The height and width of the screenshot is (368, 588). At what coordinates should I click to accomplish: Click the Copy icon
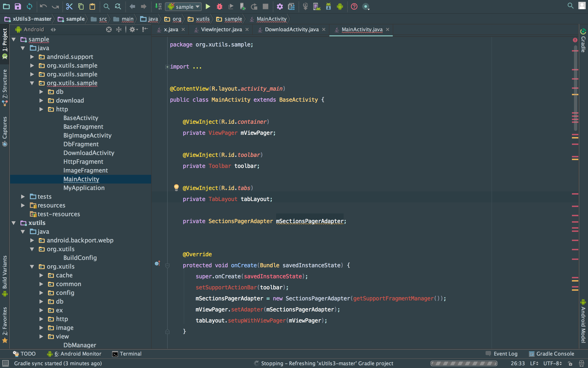click(x=81, y=7)
